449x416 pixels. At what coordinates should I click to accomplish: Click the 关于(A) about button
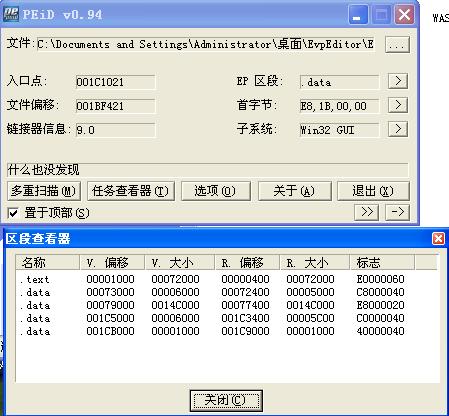pyautogui.click(x=295, y=191)
